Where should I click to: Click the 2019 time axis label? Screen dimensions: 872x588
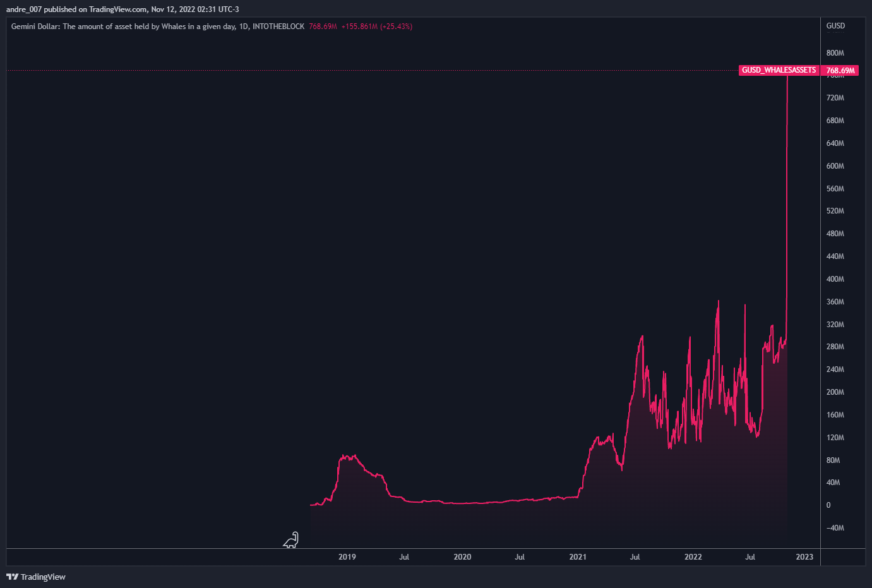(x=347, y=557)
